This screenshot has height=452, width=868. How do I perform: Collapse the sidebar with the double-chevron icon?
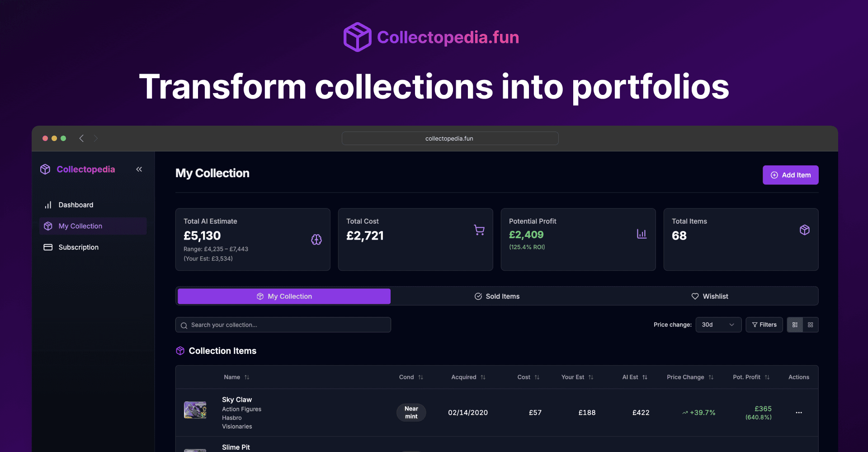pos(139,169)
